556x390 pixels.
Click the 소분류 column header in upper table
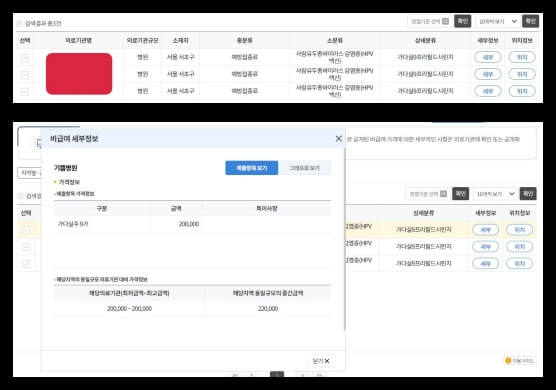[x=335, y=40]
